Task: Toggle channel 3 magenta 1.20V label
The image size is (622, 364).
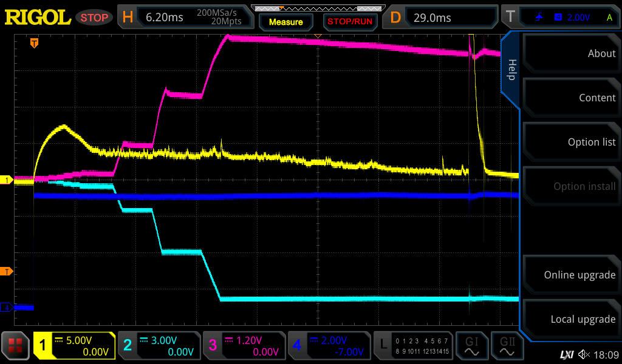Action: (244, 346)
